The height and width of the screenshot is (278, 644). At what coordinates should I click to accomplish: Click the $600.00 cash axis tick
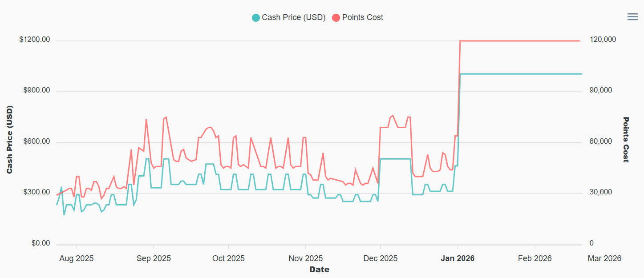[36, 142]
